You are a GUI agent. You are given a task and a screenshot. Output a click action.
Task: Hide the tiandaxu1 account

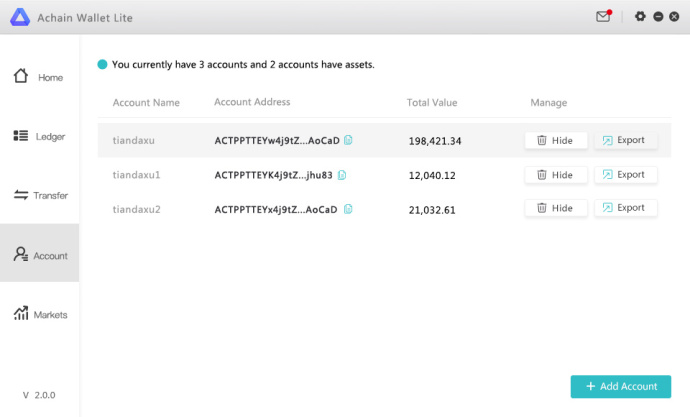556,175
